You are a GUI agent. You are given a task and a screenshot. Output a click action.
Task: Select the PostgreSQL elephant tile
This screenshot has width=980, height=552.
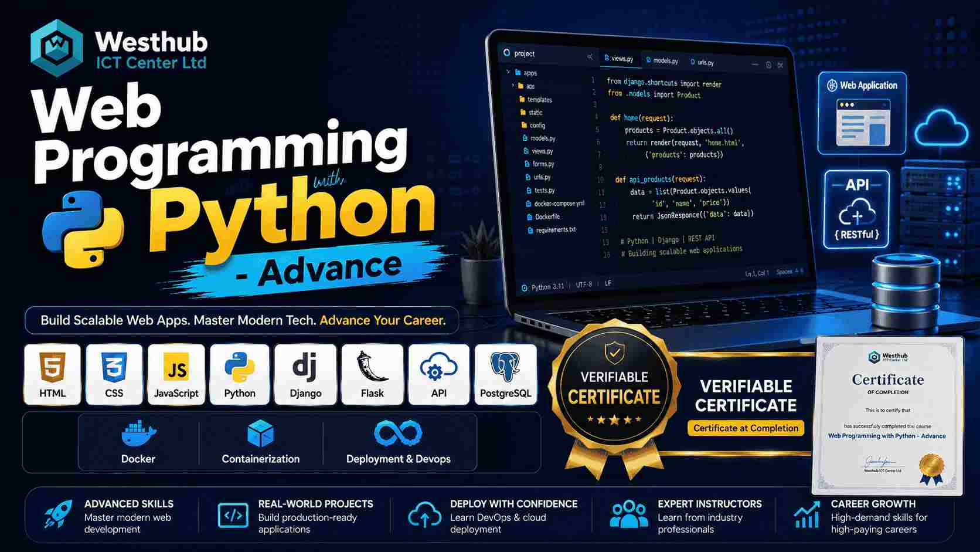click(x=506, y=374)
